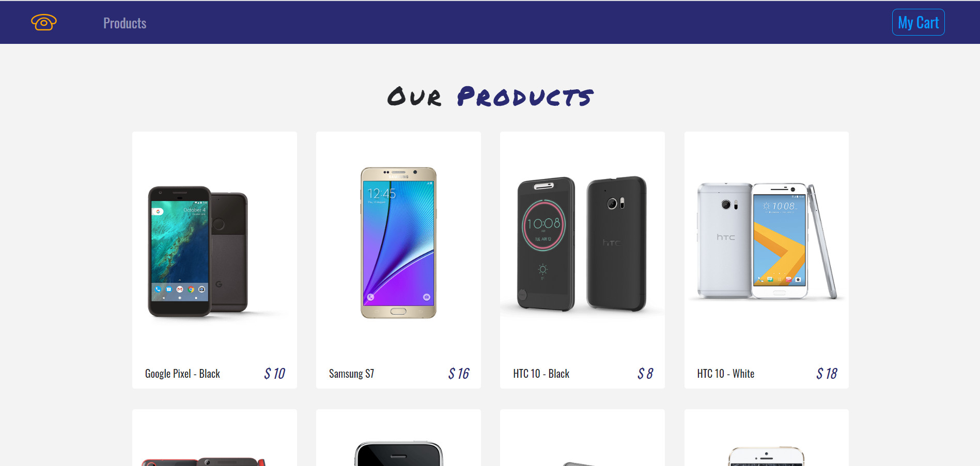
Task: Click the Samsung S7 product title
Action: (x=351, y=374)
